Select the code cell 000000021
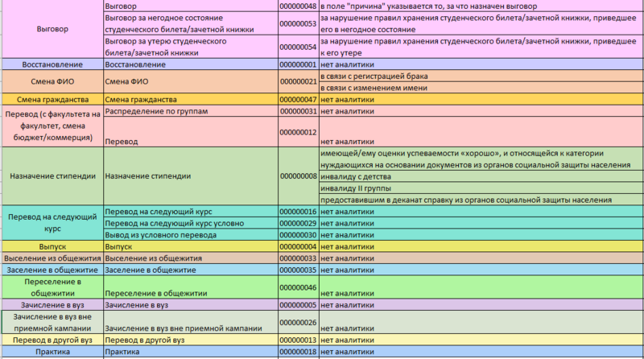 tap(296, 81)
